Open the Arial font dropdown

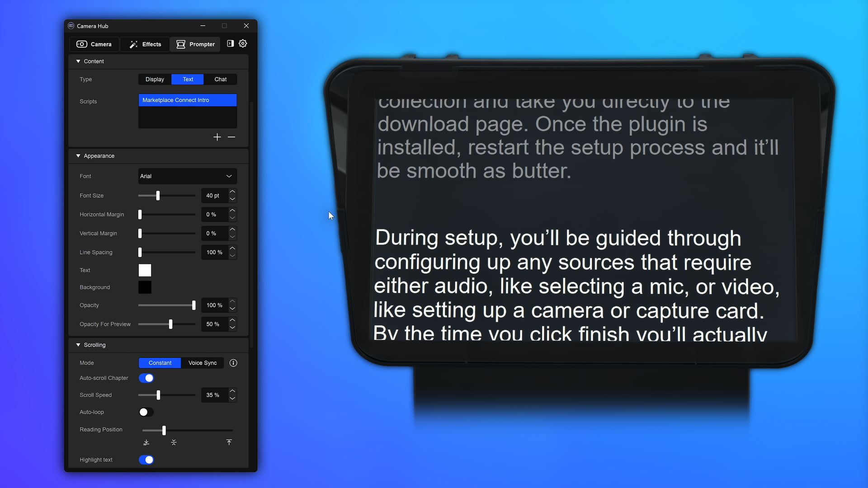coord(188,176)
